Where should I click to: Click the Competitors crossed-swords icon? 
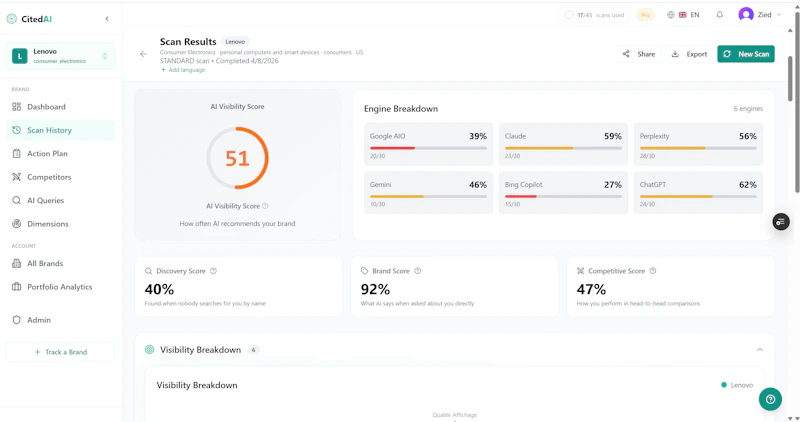click(16, 177)
